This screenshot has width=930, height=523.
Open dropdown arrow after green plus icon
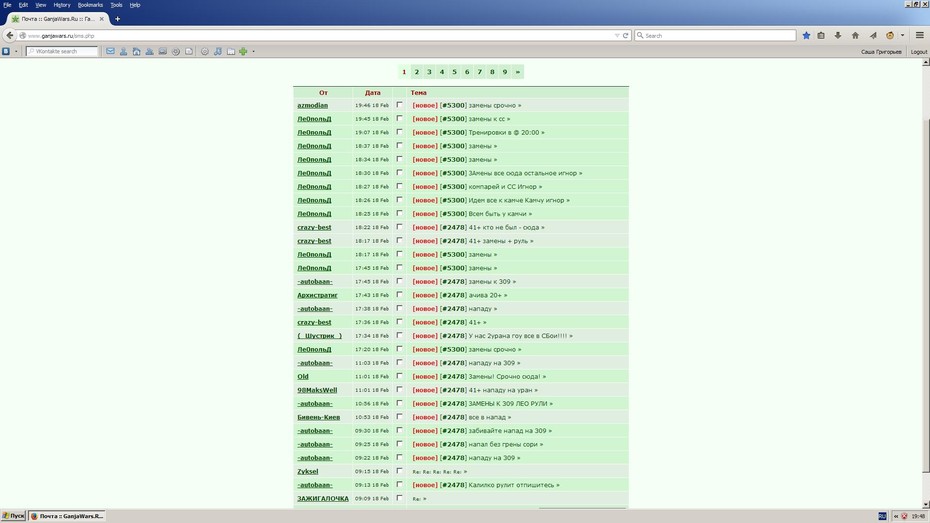(x=253, y=52)
